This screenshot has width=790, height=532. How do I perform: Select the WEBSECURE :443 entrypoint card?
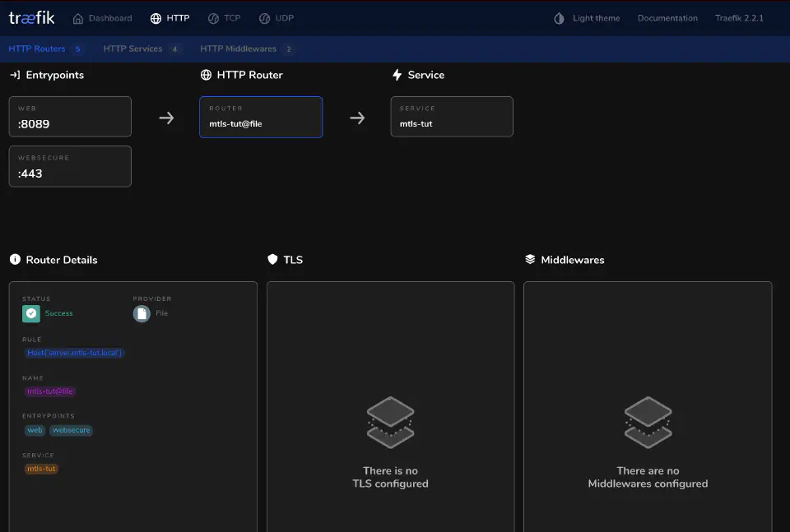point(70,166)
